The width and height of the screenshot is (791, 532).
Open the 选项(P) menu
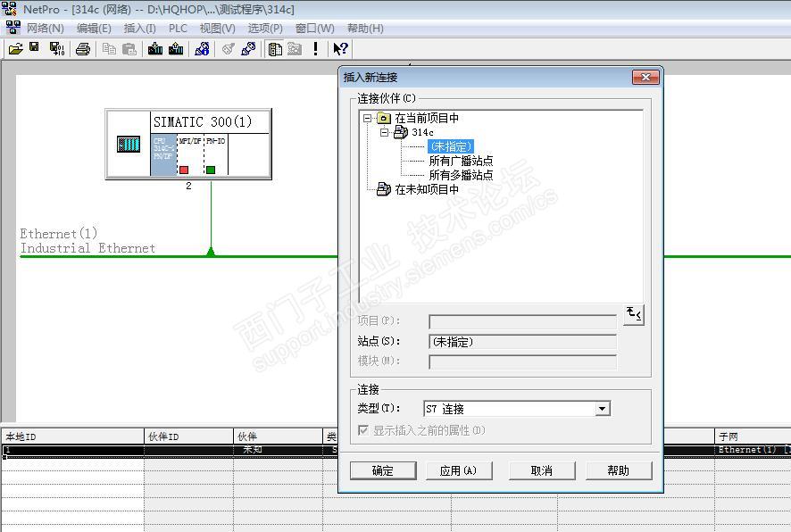[265, 29]
